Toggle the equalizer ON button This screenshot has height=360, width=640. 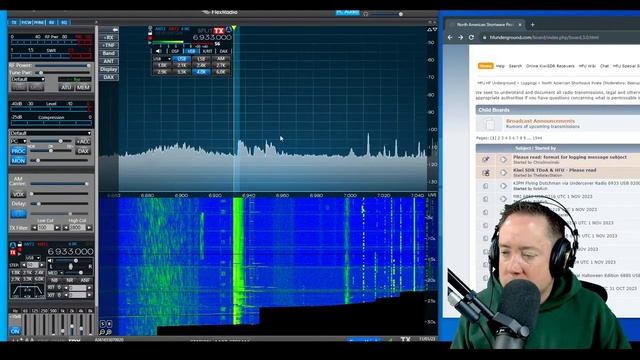coord(16,331)
